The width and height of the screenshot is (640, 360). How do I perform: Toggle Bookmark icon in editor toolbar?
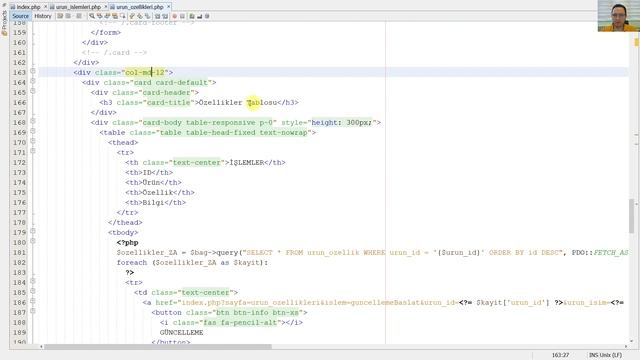[147, 16]
